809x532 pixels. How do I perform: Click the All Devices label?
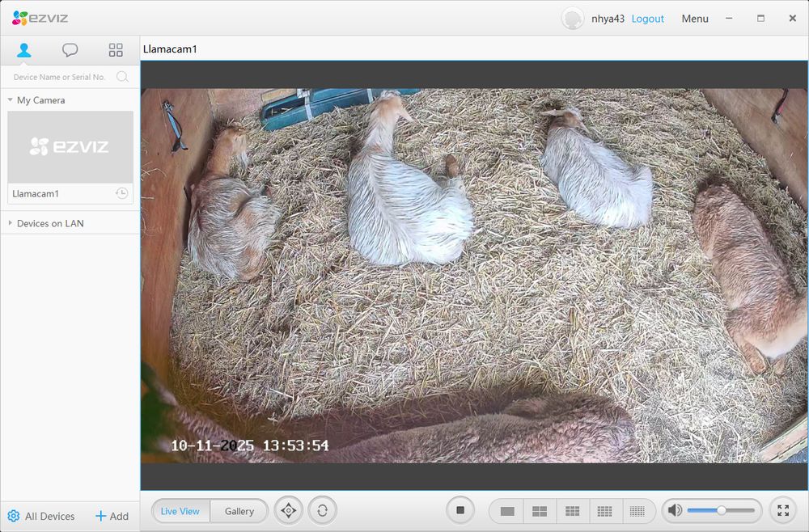50,516
